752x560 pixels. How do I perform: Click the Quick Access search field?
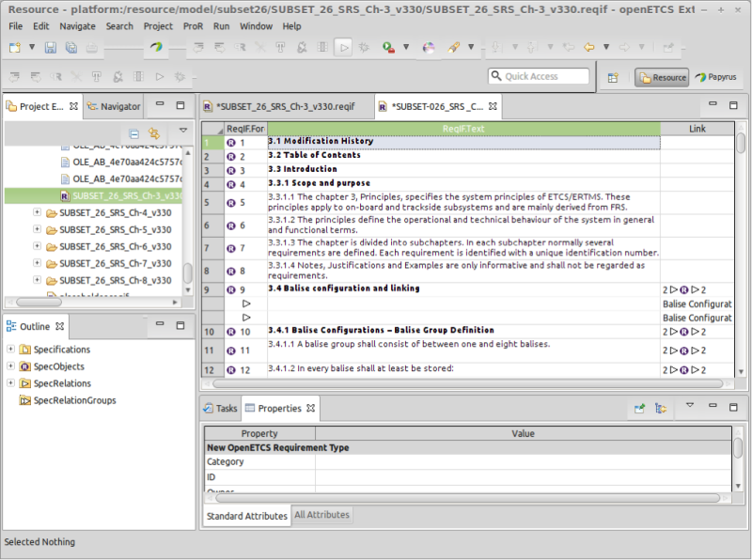tap(539, 76)
